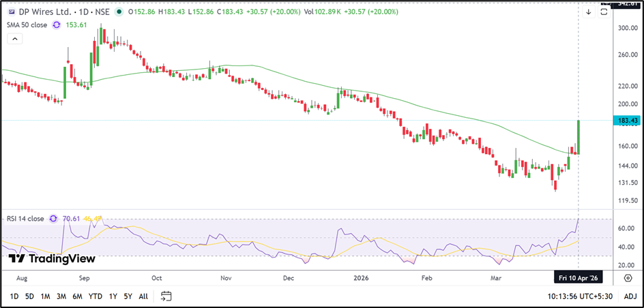The image size is (644, 308).
Task: Click the Fri 10 Apr '26 date marker
Action: pos(578,278)
